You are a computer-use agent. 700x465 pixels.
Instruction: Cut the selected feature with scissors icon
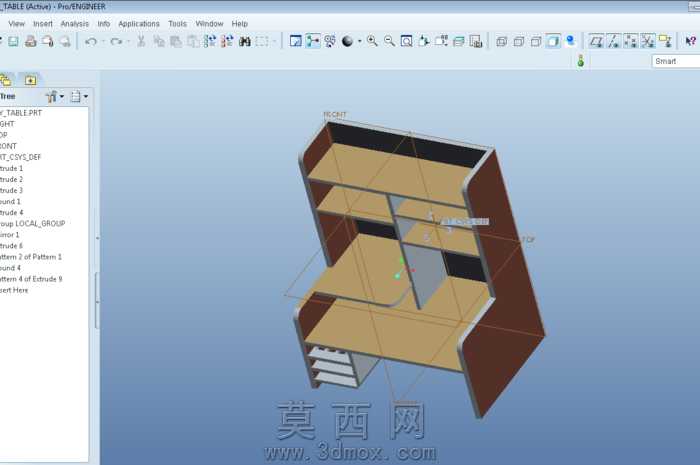click(141, 42)
